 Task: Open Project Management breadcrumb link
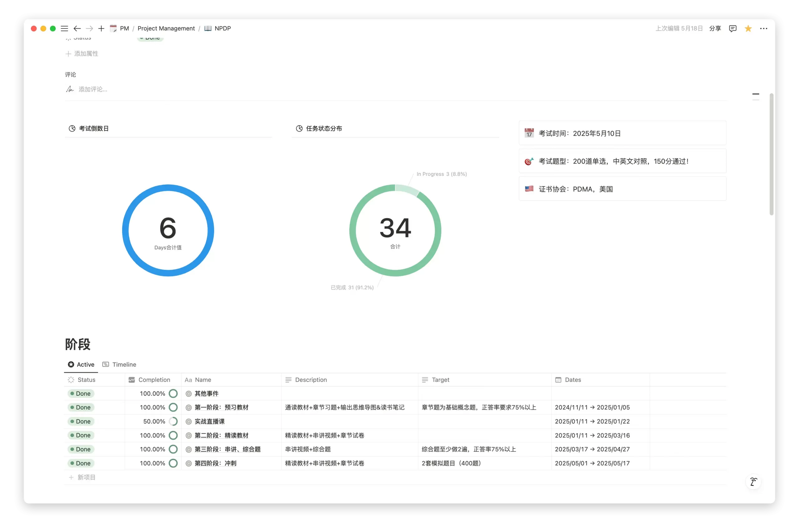tap(166, 28)
